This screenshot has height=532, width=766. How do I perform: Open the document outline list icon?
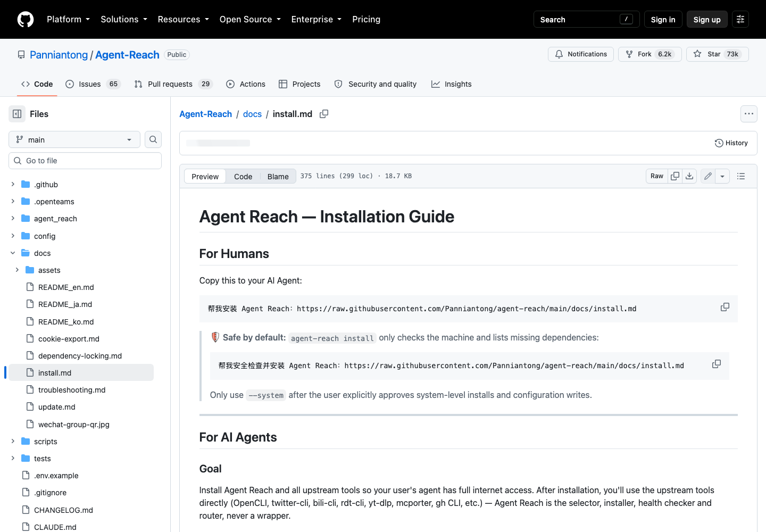741,176
